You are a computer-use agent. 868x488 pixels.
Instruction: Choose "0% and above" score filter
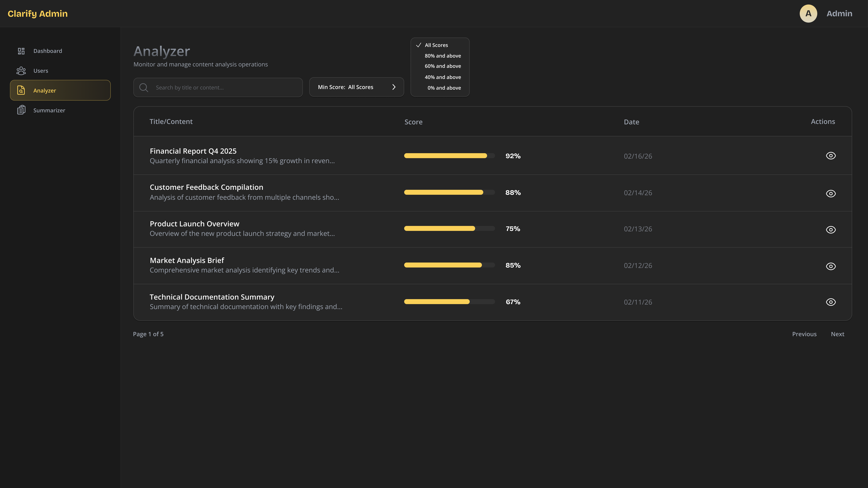[x=444, y=88]
